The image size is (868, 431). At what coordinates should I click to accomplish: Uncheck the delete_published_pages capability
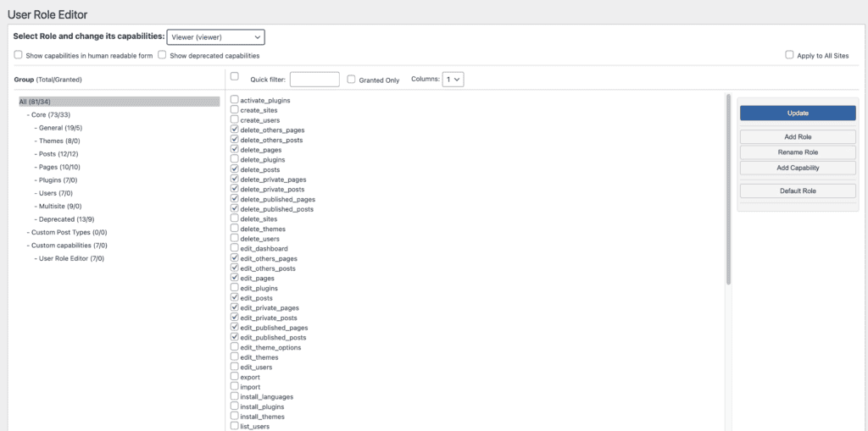(235, 199)
